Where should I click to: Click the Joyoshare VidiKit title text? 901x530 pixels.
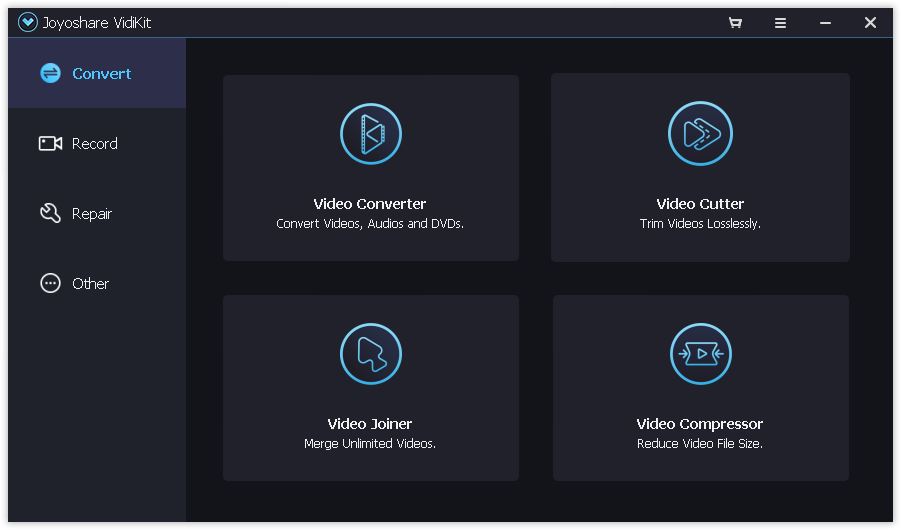97,23
